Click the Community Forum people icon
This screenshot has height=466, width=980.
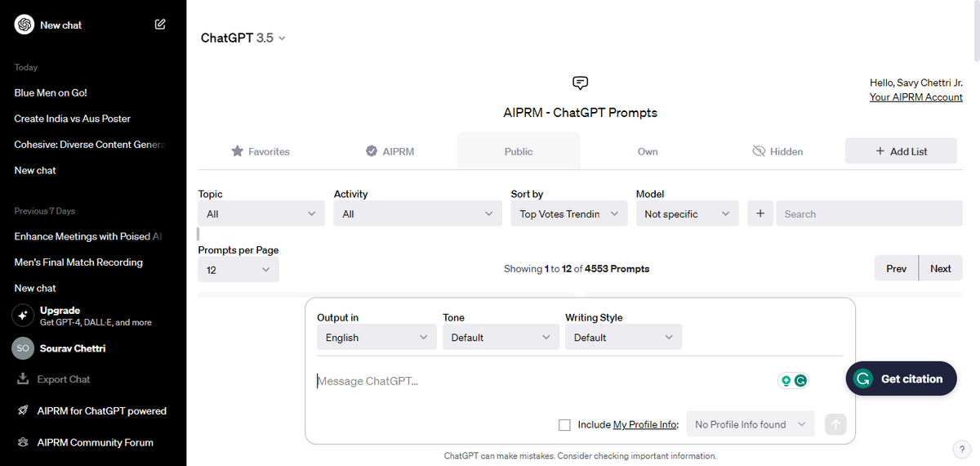coord(23,442)
